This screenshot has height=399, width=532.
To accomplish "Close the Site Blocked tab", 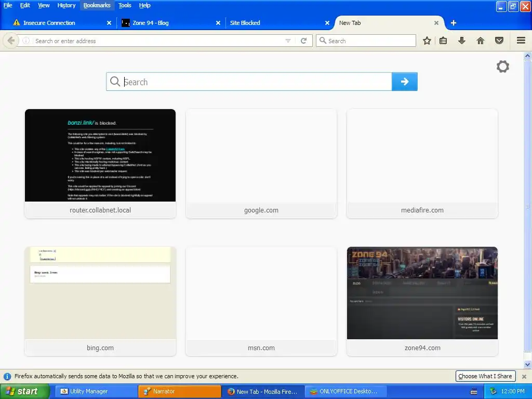I will coord(327,23).
